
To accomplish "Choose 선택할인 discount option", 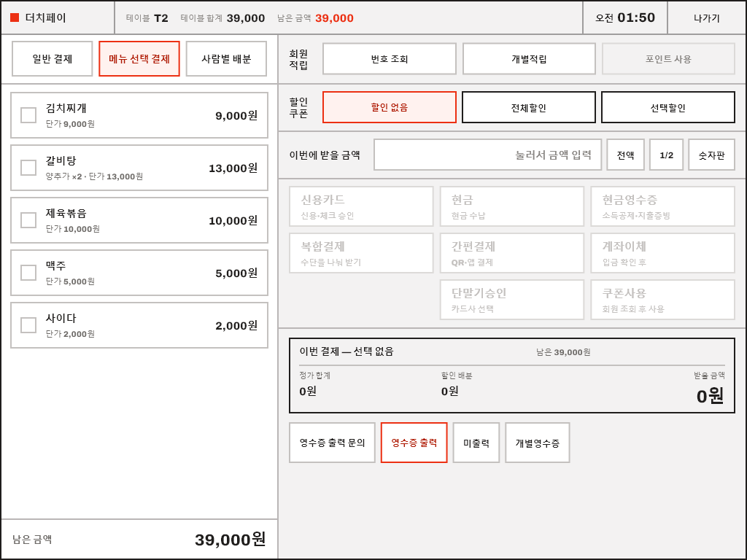I will pos(668,107).
